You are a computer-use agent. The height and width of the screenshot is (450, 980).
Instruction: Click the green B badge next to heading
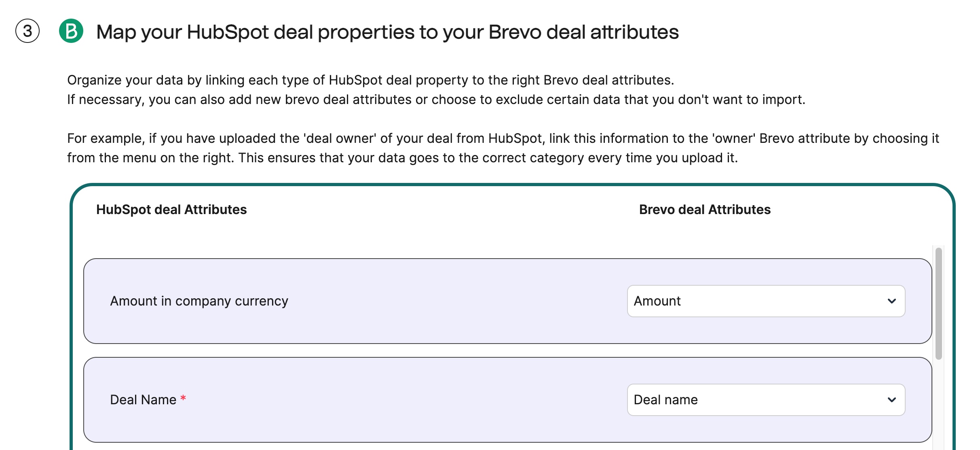tap(72, 31)
